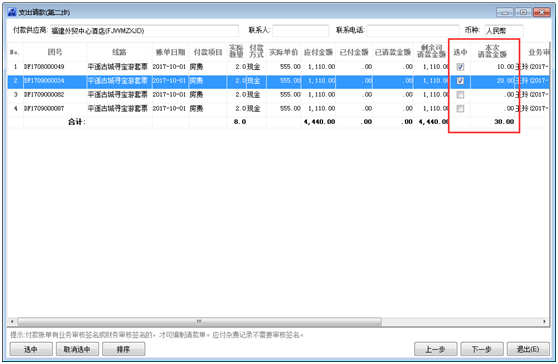This screenshot has width=558, height=364.
Task: Click the 应付金额 column header
Action: tap(318, 52)
